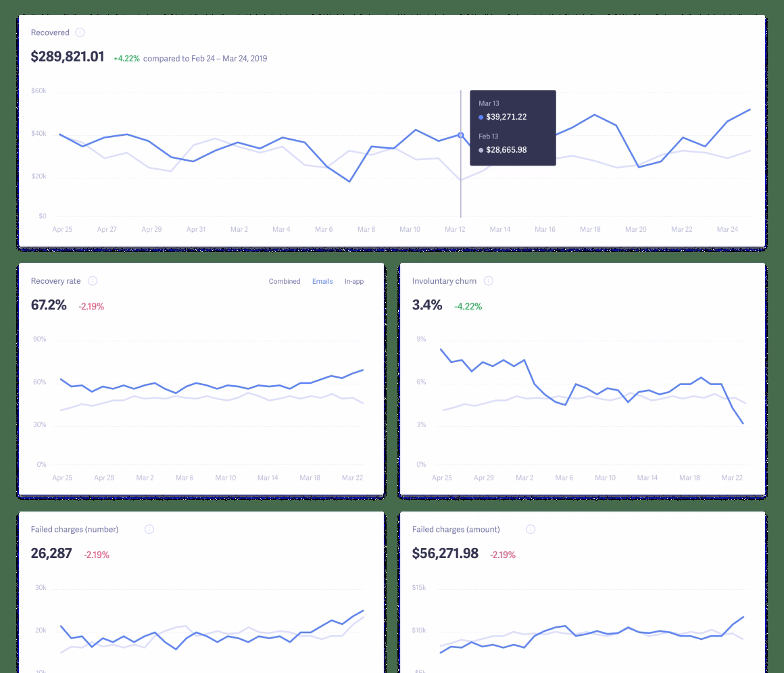Open the Failed charges (amount) info icon

click(x=531, y=529)
